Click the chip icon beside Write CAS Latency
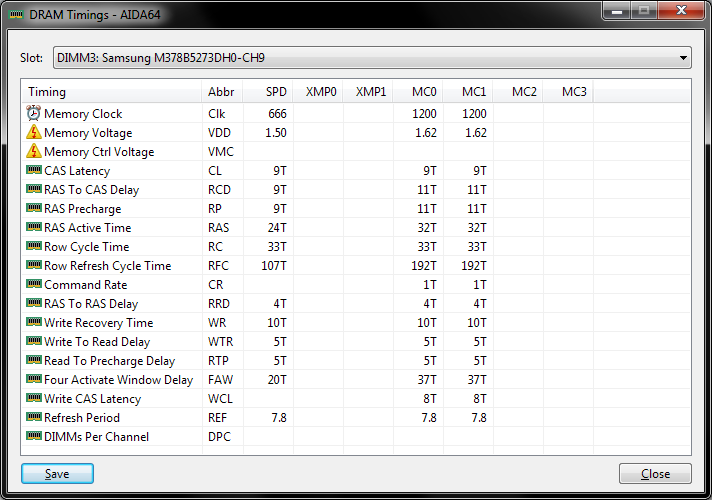The width and height of the screenshot is (712, 500). point(34,398)
